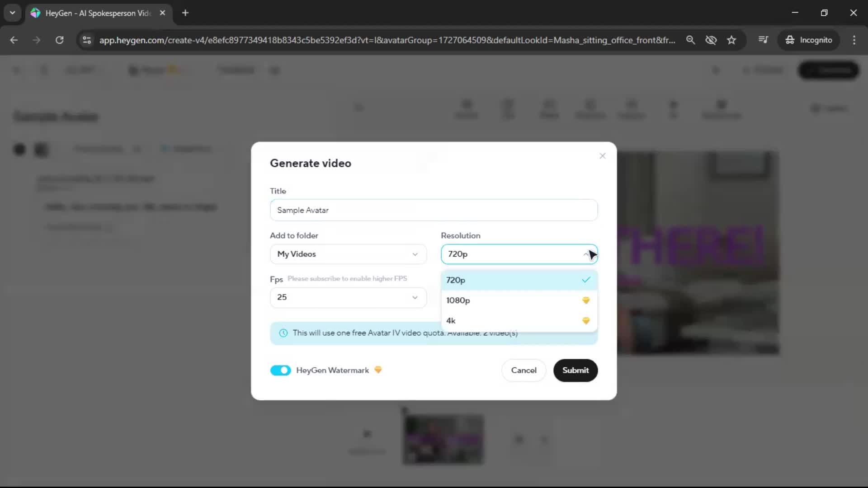Open media control icon in browser toolbar
Viewport: 868px width, 488px height.
tap(763, 40)
